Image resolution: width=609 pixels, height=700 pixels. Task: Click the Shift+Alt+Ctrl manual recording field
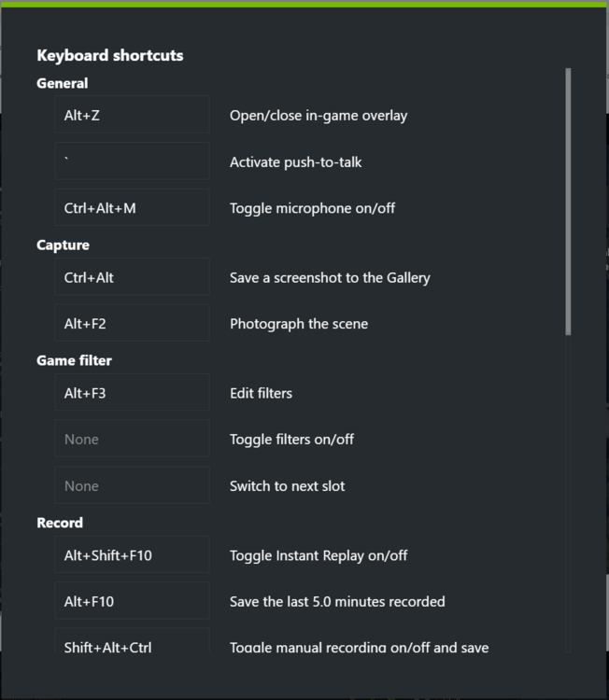(x=132, y=645)
